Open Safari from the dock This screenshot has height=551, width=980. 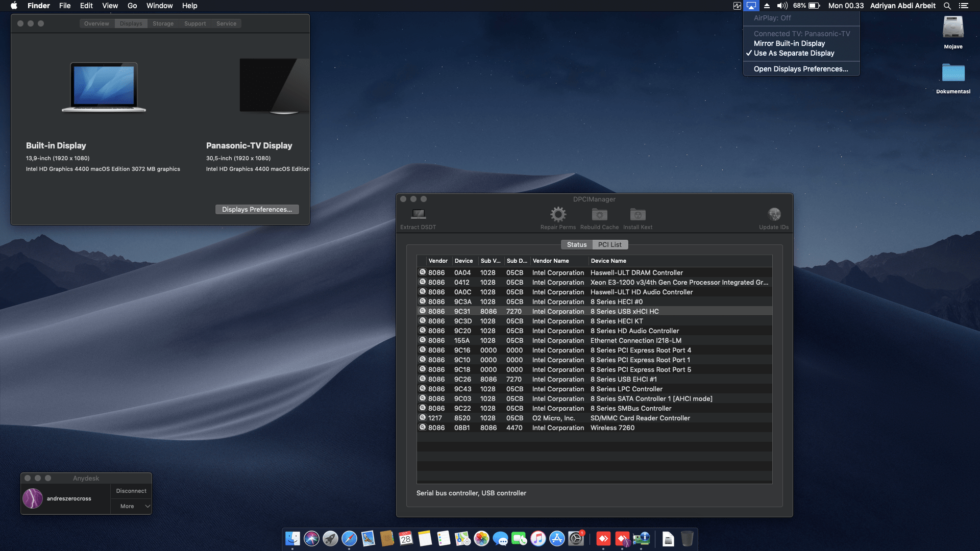pos(349,539)
